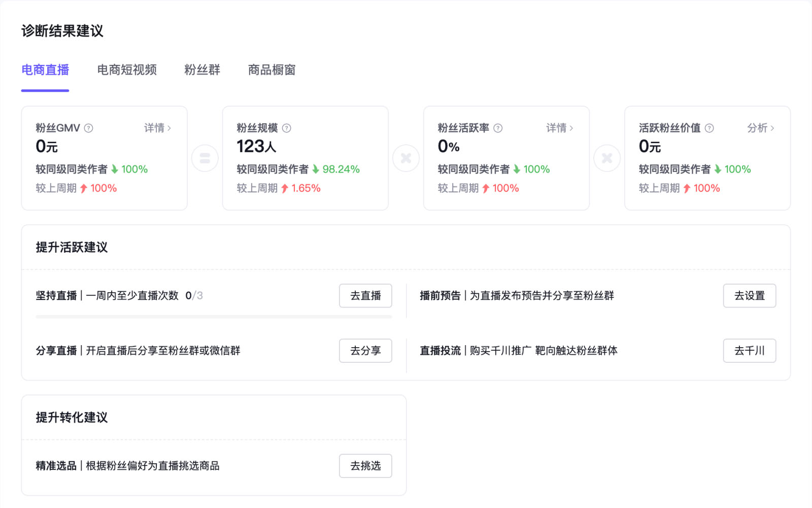Select the 电商直播 tab

(x=45, y=70)
